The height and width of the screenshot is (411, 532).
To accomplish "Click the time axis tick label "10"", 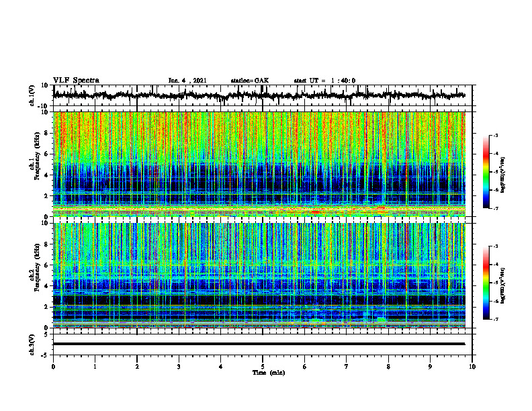I will click(472, 367).
